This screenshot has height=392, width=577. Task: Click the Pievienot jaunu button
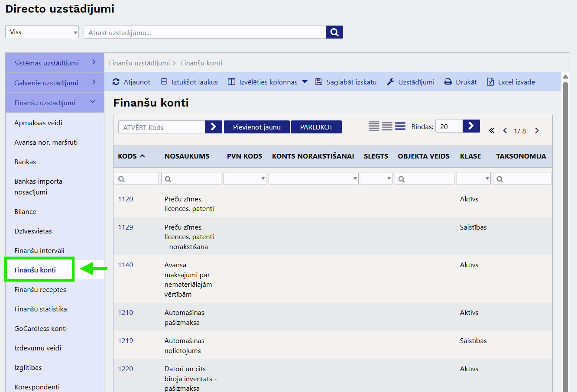256,127
